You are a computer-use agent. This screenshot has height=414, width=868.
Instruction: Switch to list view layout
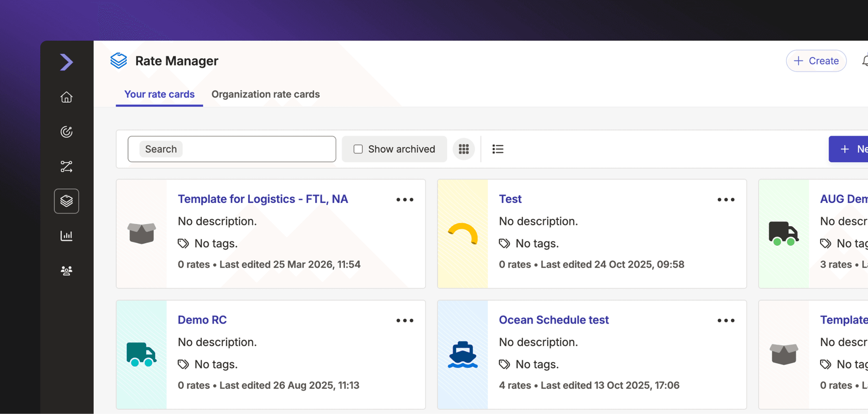click(498, 149)
